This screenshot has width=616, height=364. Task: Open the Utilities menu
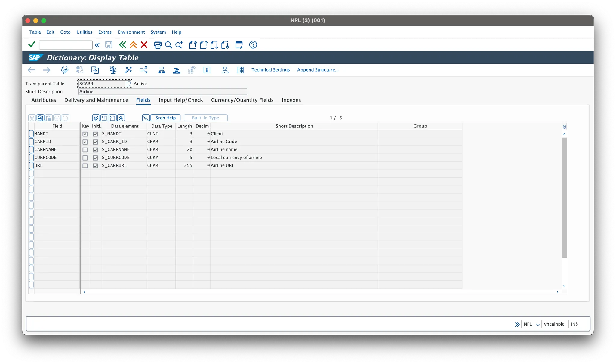(x=84, y=32)
